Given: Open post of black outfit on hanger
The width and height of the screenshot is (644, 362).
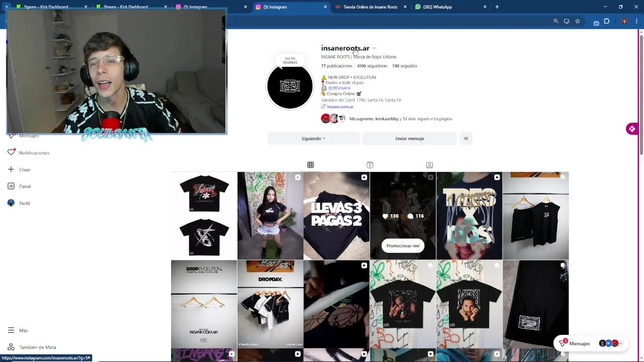Looking at the screenshot, I should click(536, 216).
